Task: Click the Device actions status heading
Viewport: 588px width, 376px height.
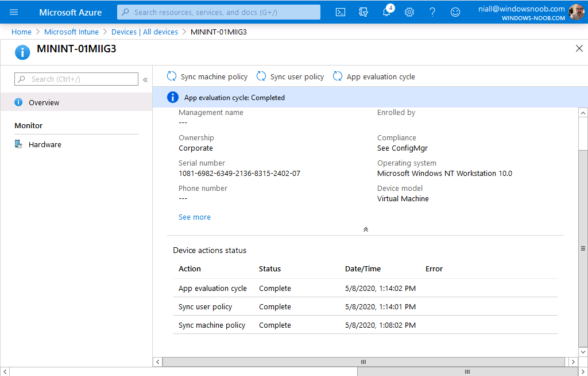Action: 210,250
